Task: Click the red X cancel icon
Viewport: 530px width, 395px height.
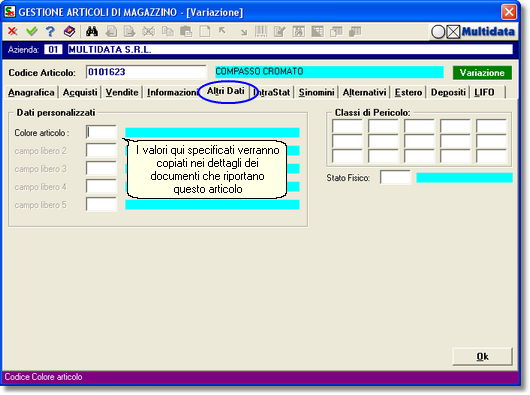Action: (13, 31)
